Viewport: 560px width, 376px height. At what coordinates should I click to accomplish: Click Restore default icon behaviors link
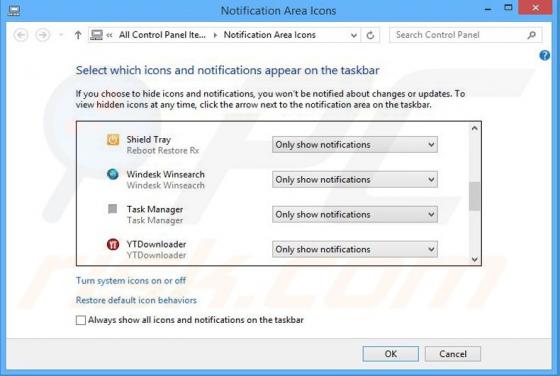click(136, 300)
